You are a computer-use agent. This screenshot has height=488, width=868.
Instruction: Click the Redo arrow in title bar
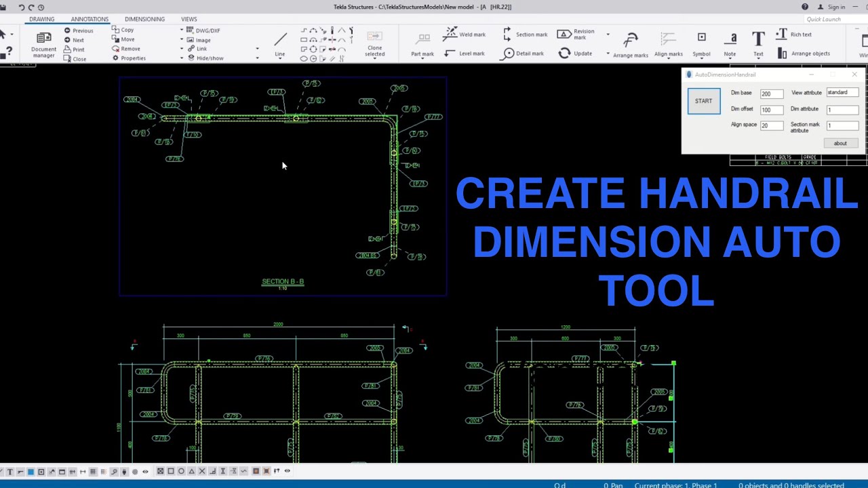click(31, 7)
